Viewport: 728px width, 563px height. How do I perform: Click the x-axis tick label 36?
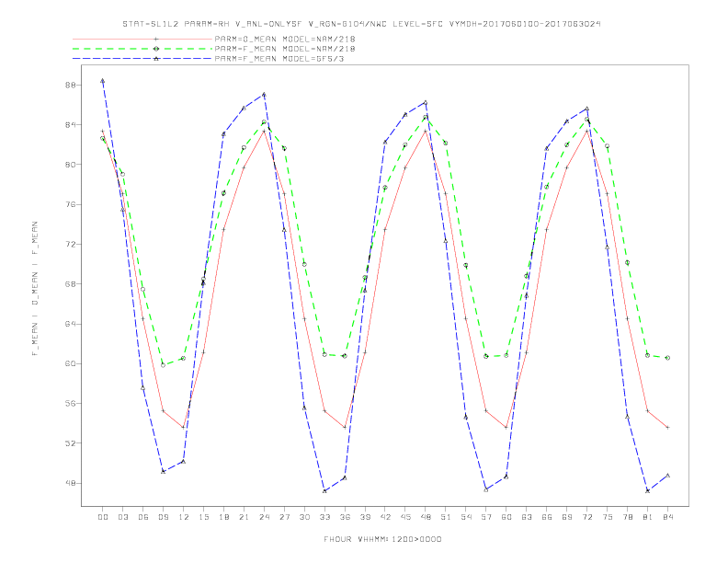(x=345, y=517)
